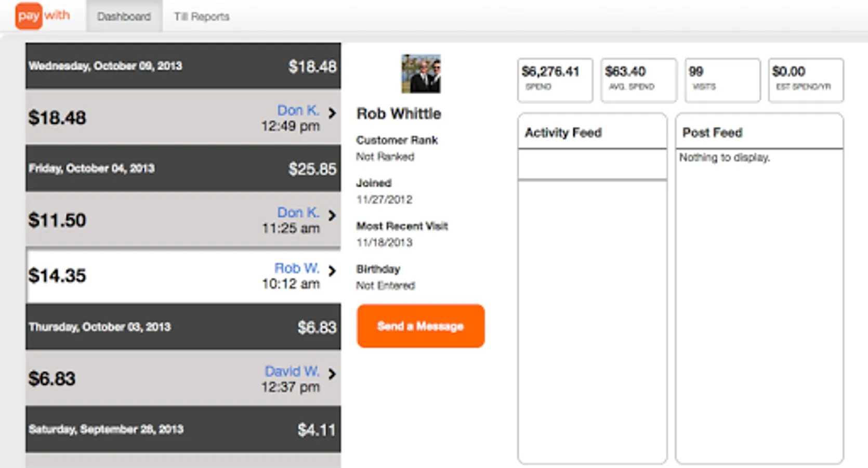Expand the $6.83 David W. chevron
This screenshot has width=868, height=468.
(332, 373)
